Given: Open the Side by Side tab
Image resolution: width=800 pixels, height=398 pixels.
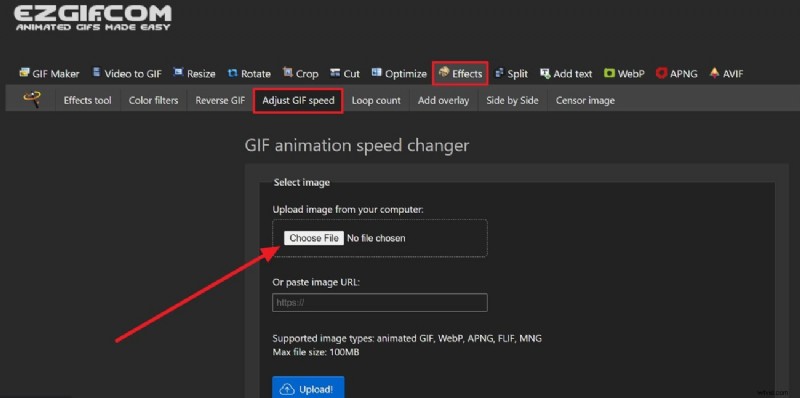Looking at the screenshot, I should (512, 100).
